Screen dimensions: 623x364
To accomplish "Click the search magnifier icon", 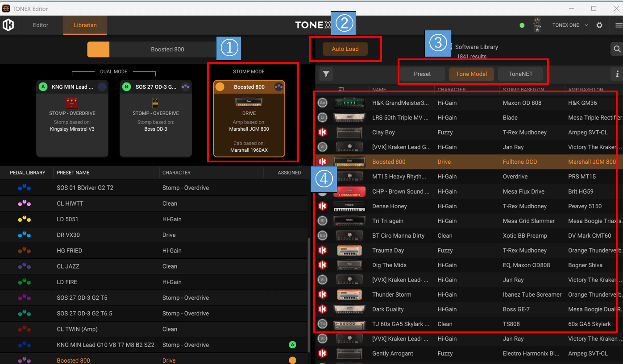I will point(617,49).
